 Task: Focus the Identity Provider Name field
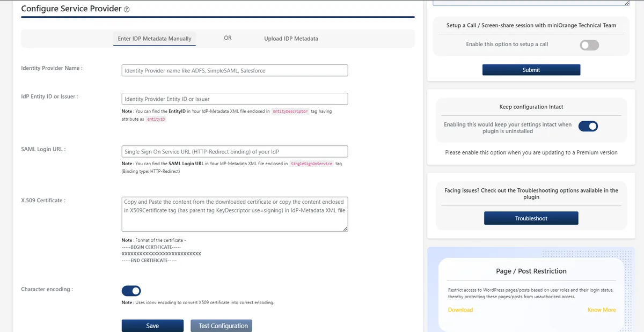point(235,70)
